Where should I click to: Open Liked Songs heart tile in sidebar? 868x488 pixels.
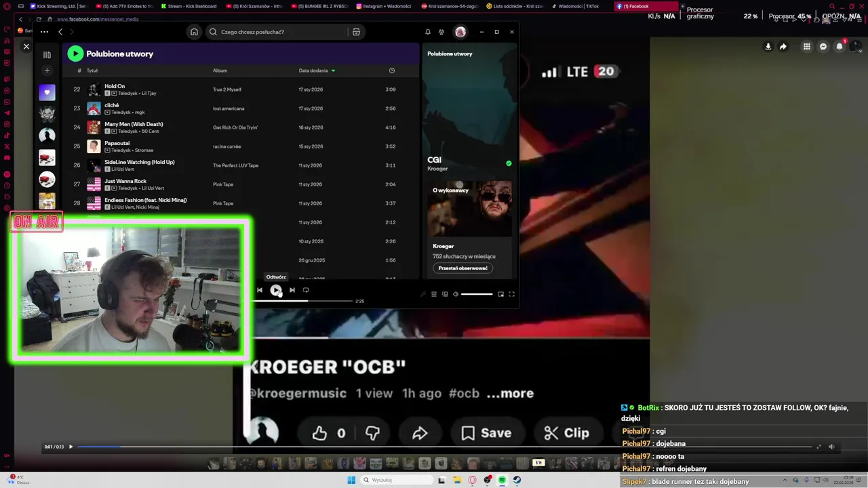pyautogui.click(x=47, y=92)
